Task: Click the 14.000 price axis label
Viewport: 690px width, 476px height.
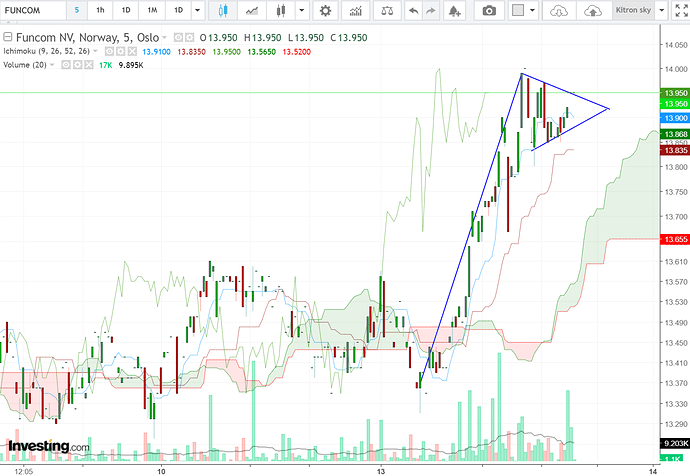Action: coord(676,69)
